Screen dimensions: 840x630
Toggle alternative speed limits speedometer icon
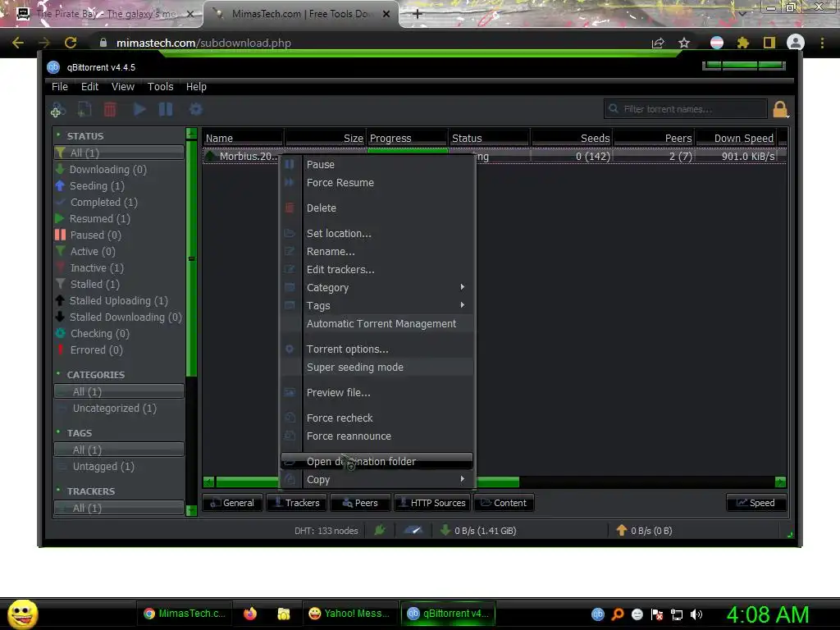(413, 531)
